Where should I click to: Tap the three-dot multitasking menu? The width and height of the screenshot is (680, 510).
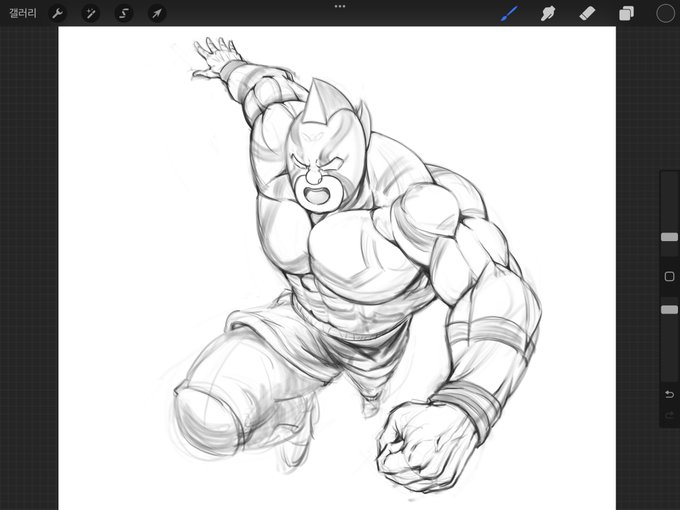pos(340,7)
